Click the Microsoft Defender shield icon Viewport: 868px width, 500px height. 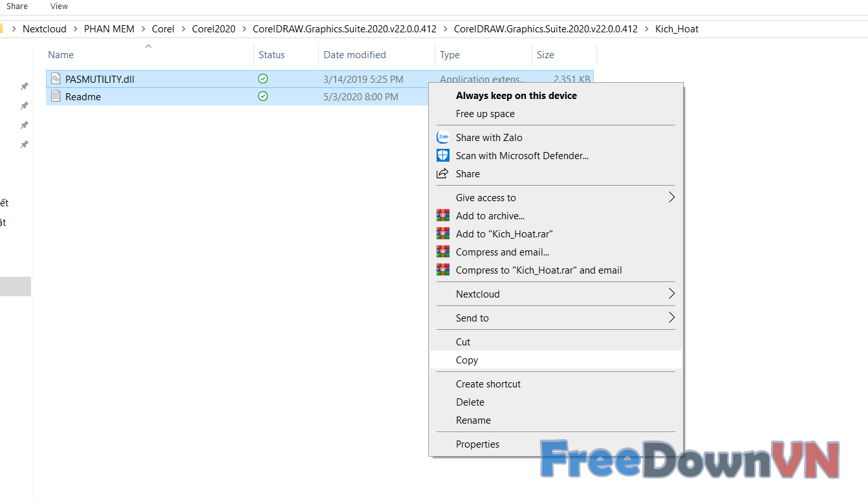tap(443, 155)
